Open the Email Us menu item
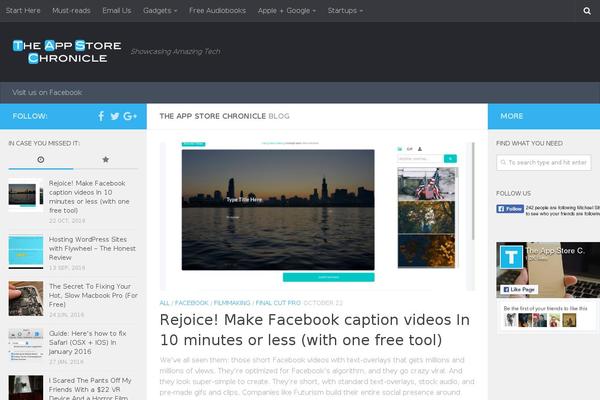The width and height of the screenshot is (600, 400). click(x=117, y=11)
